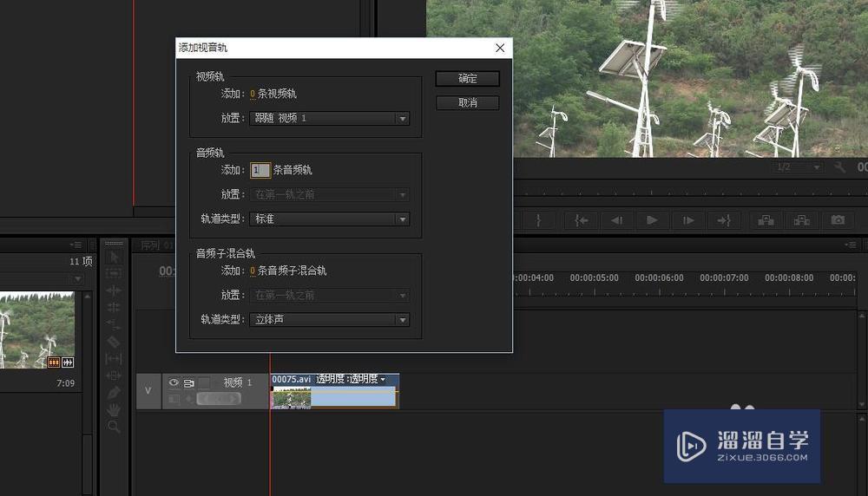Open Program monitor settings wrench
Image resolution: width=868 pixels, height=496 pixels.
coord(839,167)
